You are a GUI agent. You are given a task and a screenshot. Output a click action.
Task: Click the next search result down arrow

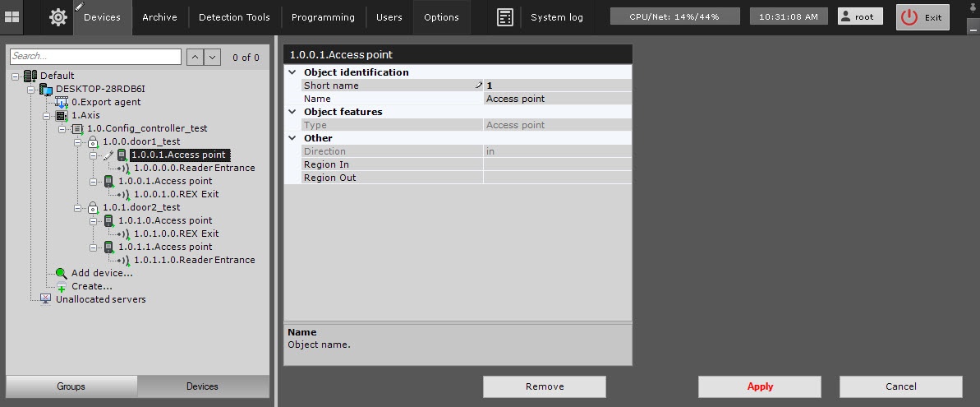pos(213,57)
